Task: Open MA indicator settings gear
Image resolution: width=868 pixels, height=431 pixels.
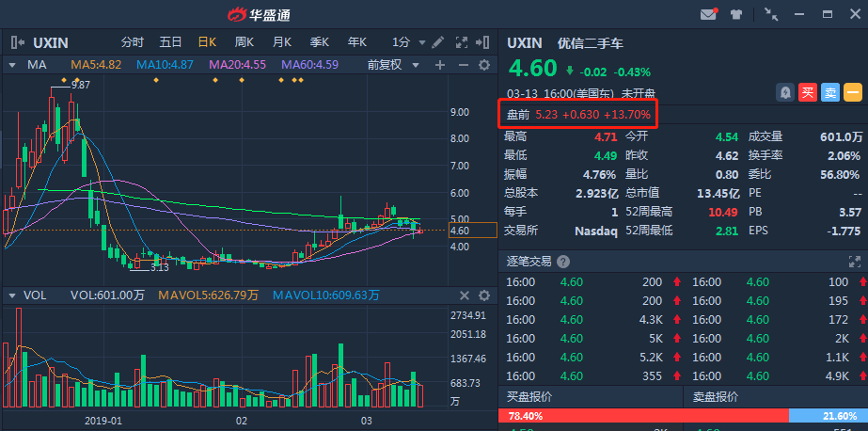Action: [x=484, y=65]
